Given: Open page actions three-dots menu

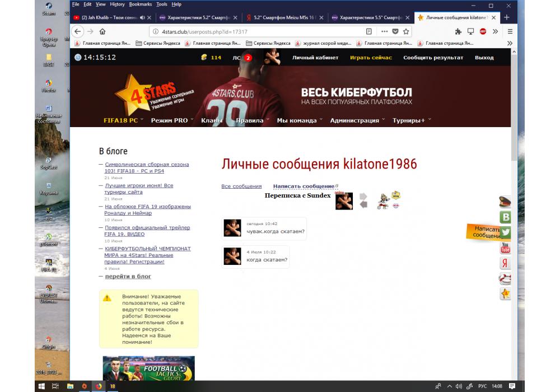Looking at the screenshot, I should pyautogui.click(x=384, y=31).
